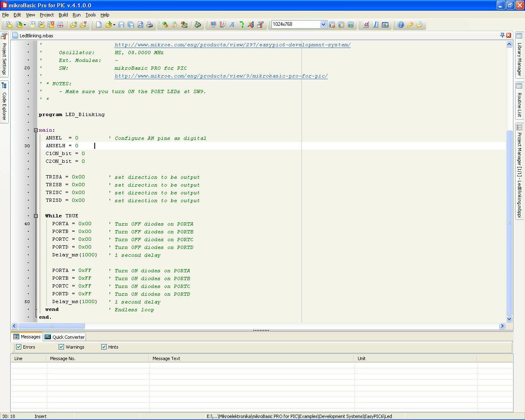Screen dimensions: 525x420
Task: Switch to the Quick Converter tab
Action: pos(64,337)
